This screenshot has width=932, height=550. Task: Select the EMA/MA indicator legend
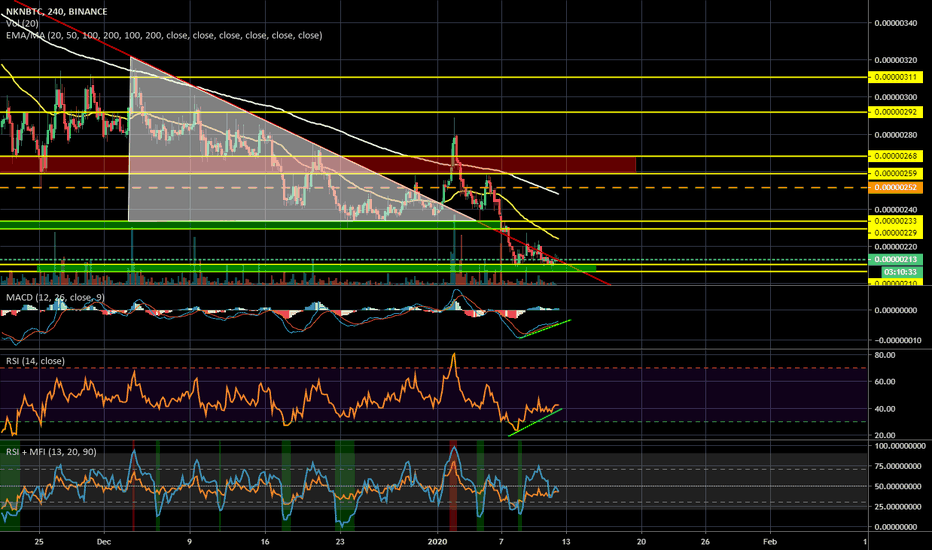pyautogui.click(x=164, y=35)
